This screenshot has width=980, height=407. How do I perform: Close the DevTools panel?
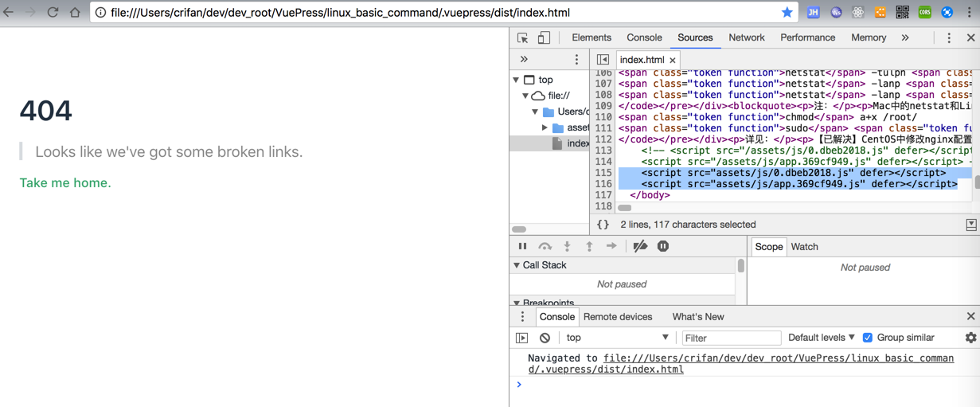[x=970, y=37]
